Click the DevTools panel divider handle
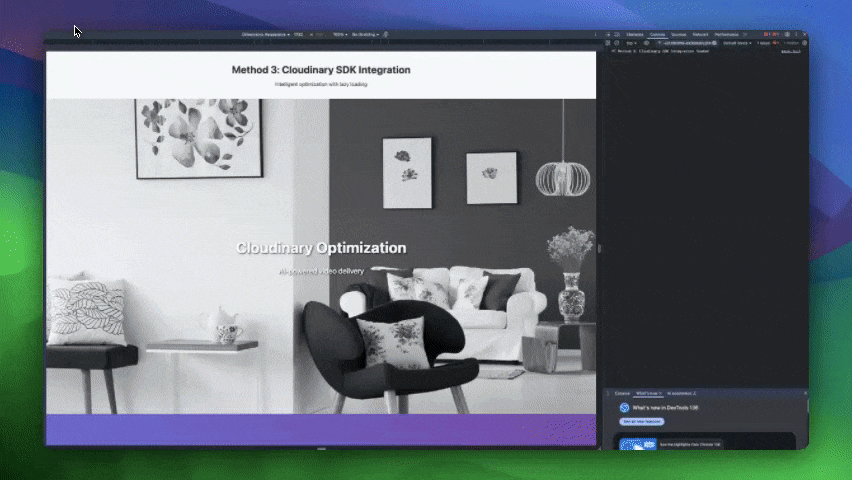852x480 pixels. click(599, 248)
